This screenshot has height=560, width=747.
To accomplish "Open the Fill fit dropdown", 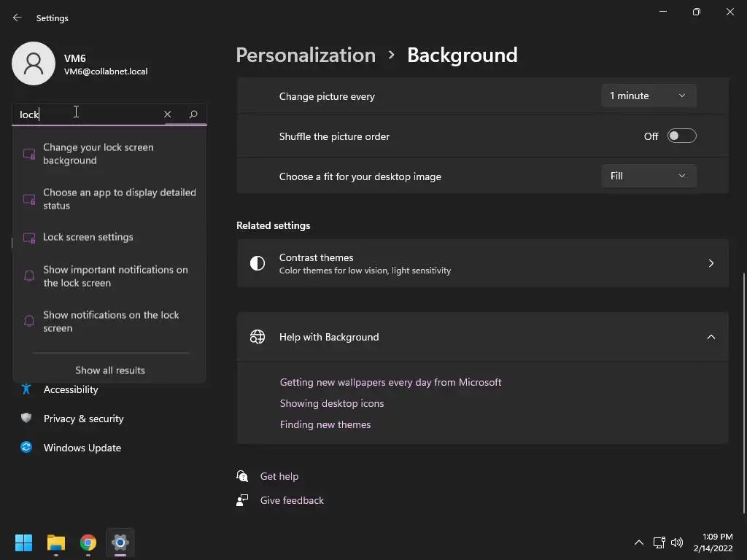I will click(x=649, y=176).
